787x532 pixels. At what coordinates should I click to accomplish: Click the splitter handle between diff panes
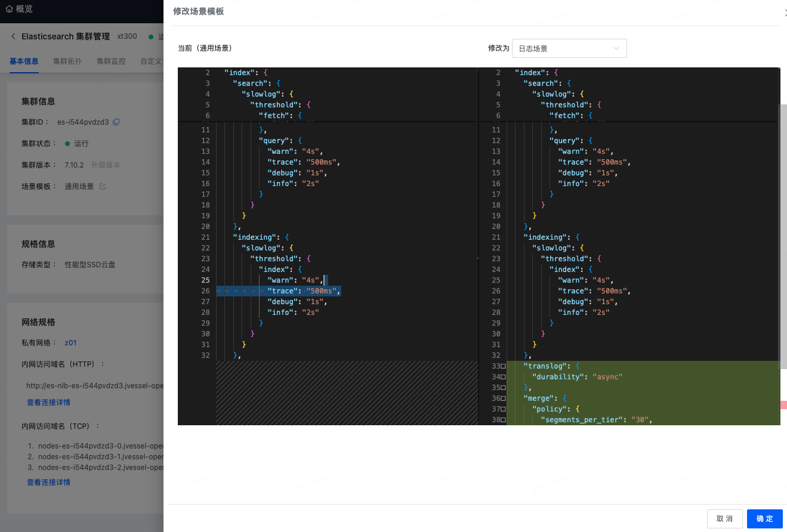click(478, 258)
